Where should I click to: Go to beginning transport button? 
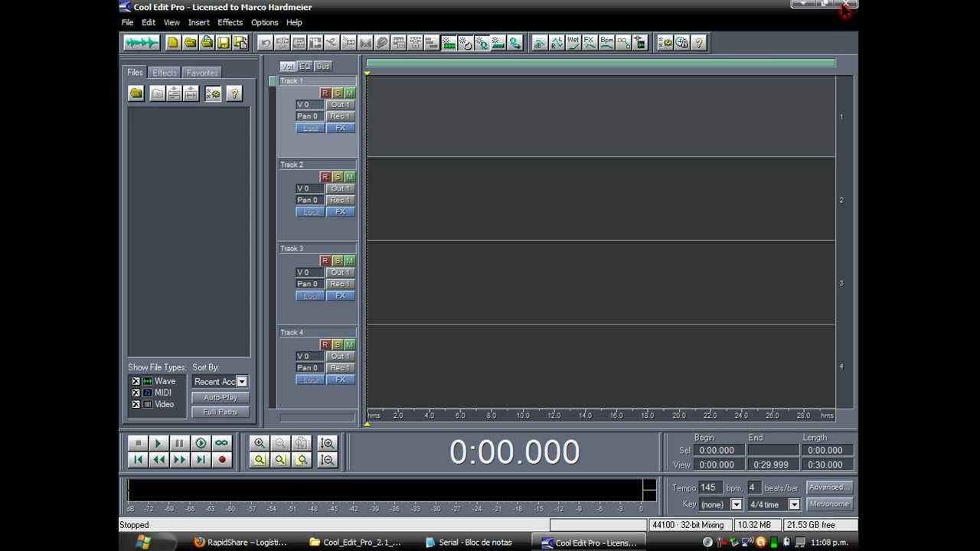pyautogui.click(x=138, y=460)
